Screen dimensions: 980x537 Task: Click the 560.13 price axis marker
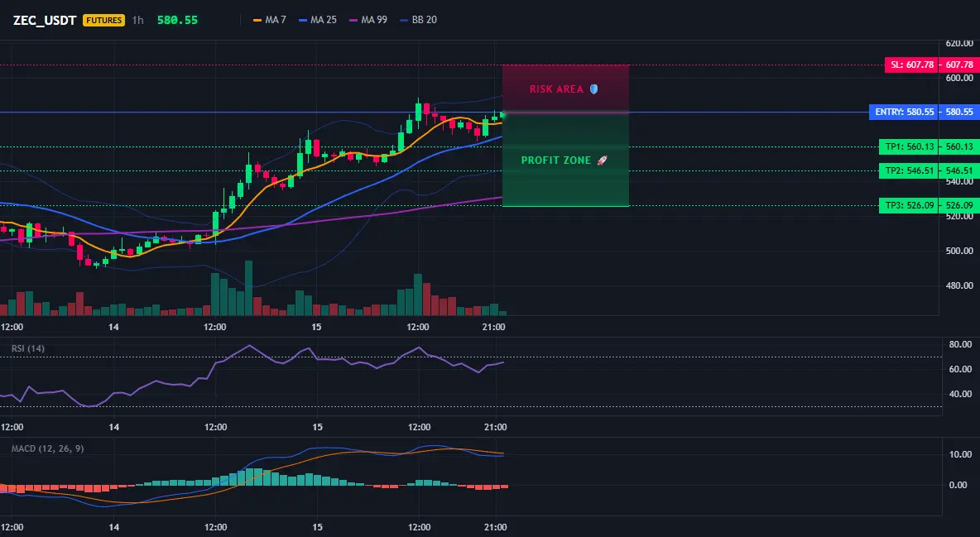[959, 147]
